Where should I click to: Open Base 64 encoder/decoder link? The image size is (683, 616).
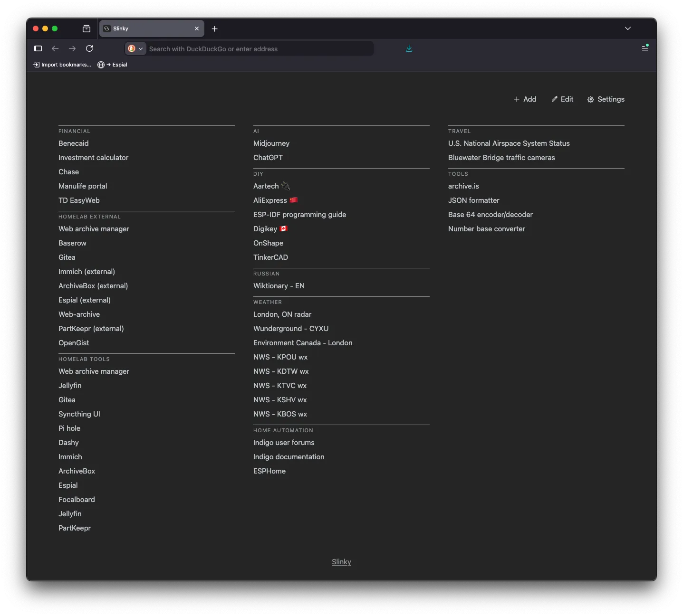click(x=491, y=215)
